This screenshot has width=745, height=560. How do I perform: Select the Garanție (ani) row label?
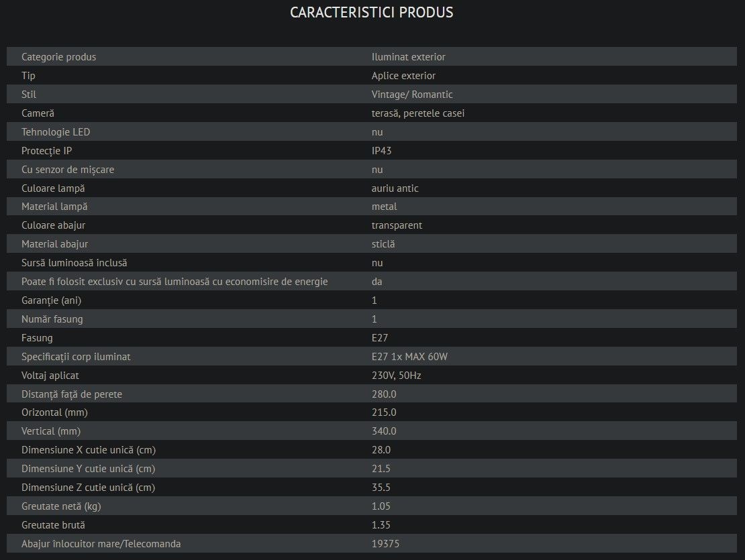coord(51,300)
